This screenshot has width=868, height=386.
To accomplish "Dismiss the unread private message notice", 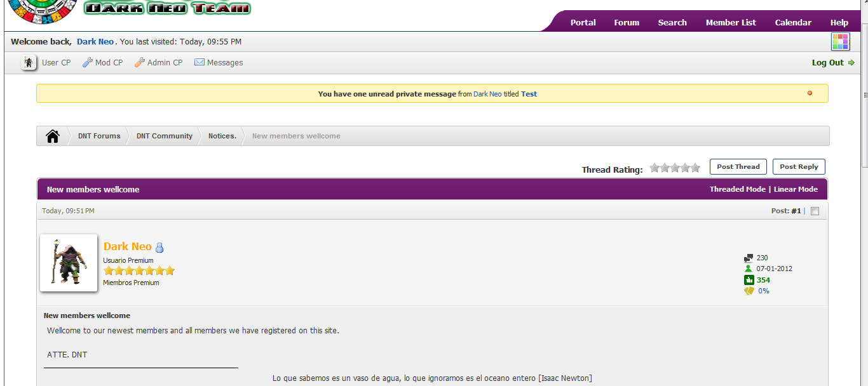I will click(x=810, y=93).
